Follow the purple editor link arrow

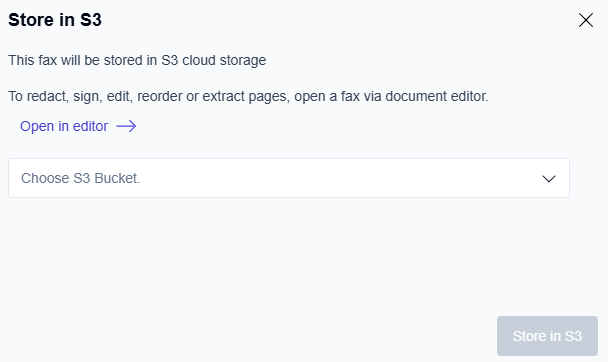coord(126,126)
